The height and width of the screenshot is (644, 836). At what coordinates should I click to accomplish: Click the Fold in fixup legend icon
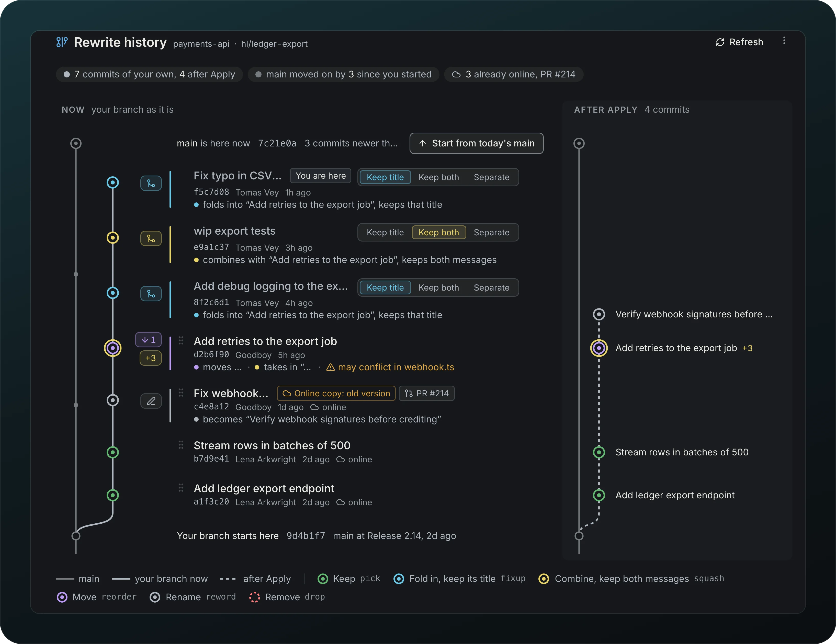point(399,579)
